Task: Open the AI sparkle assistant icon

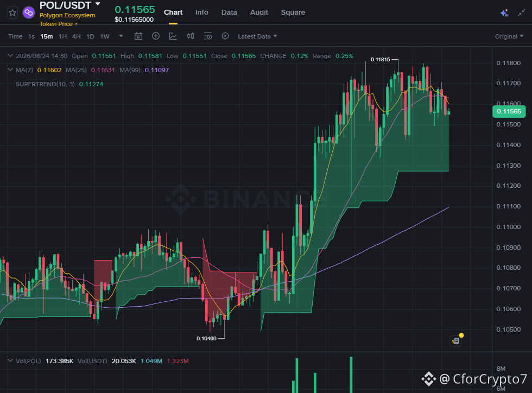Action: 504,13
